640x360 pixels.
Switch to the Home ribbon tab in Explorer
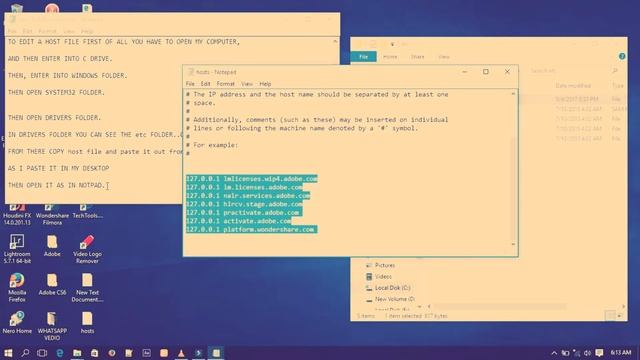coord(390,57)
